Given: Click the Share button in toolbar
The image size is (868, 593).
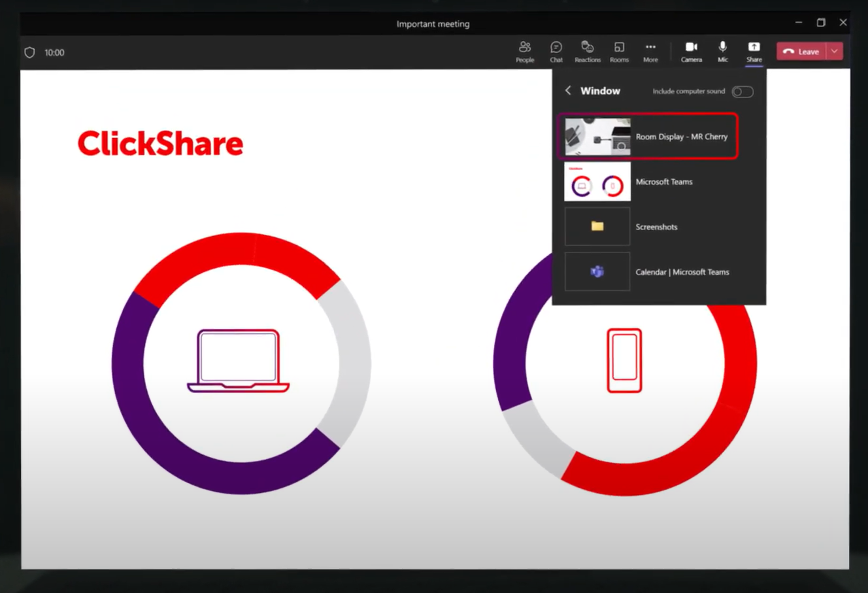Looking at the screenshot, I should (754, 52).
